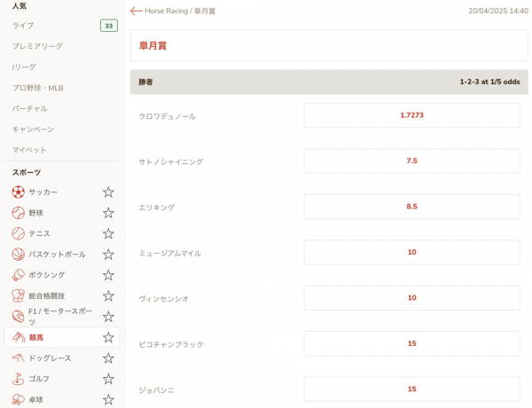Toggle the favorite star for 総合格闘技

coord(108,296)
